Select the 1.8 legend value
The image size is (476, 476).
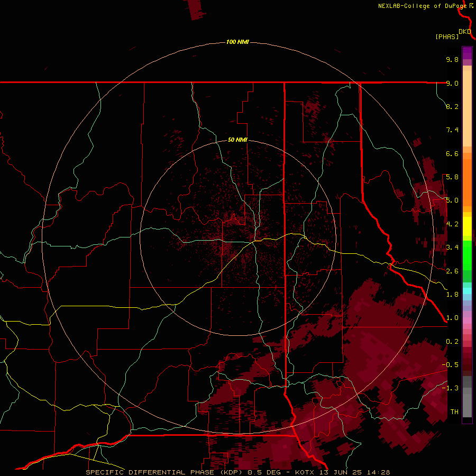pos(452,295)
